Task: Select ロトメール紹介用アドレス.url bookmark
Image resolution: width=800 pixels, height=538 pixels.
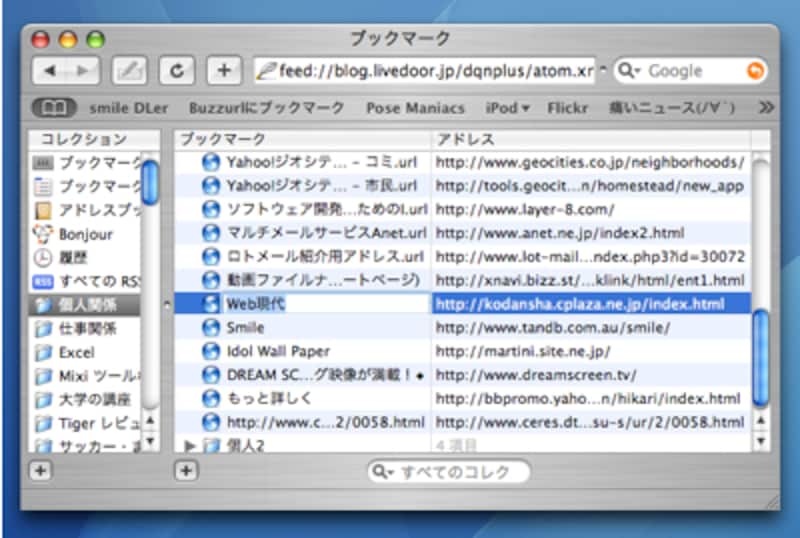Action: [462, 257]
